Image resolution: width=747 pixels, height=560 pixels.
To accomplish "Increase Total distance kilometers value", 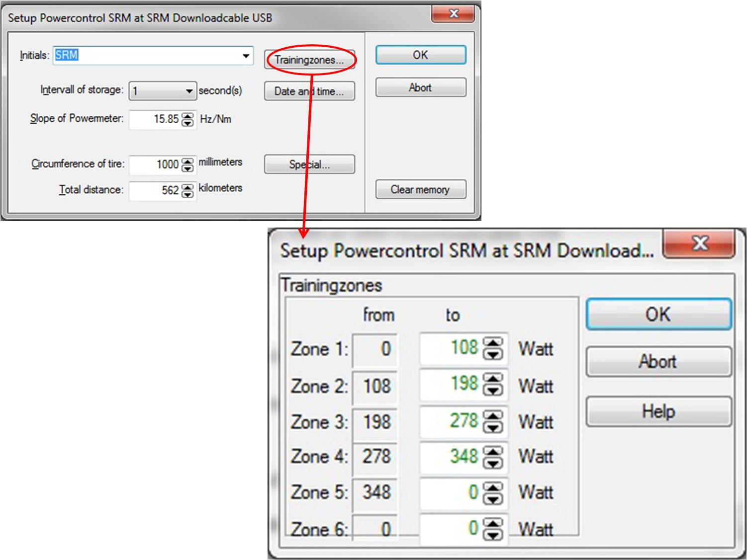I will [x=187, y=187].
